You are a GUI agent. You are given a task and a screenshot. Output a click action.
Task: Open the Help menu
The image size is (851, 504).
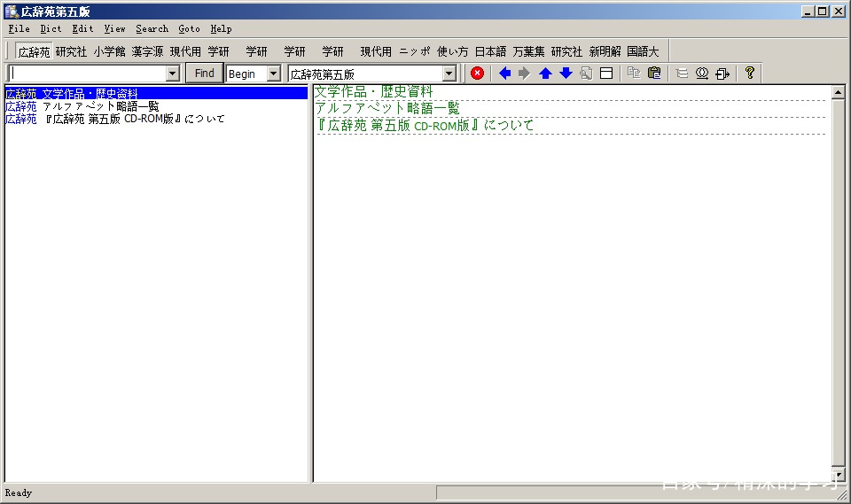[x=221, y=28]
